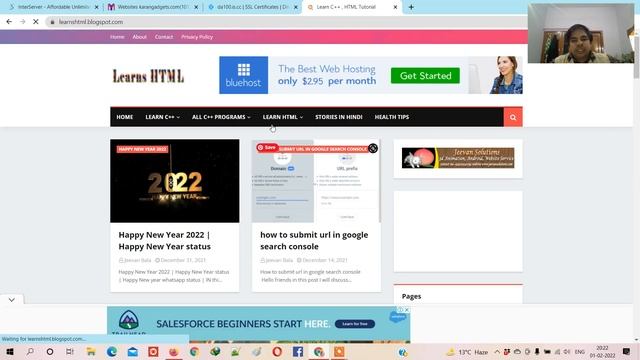Viewport: 640px width, 360px height.
Task: Open the action center notification icon
Action: coord(626,352)
